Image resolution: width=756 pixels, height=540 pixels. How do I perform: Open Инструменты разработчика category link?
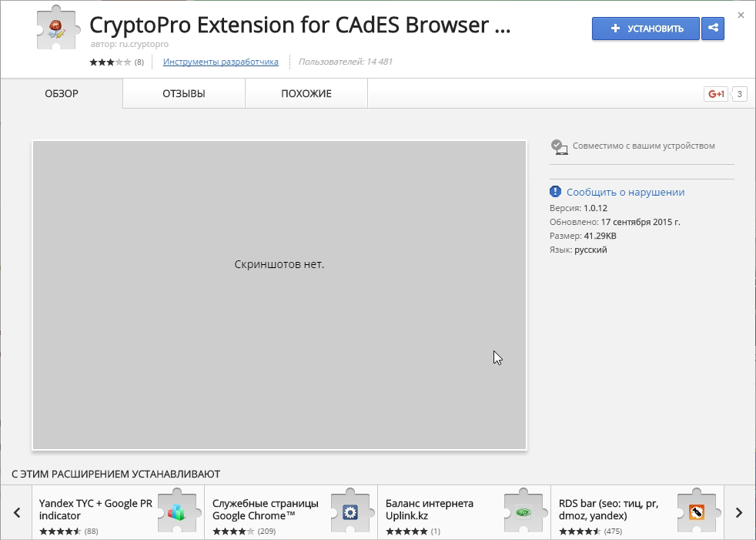pos(220,62)
